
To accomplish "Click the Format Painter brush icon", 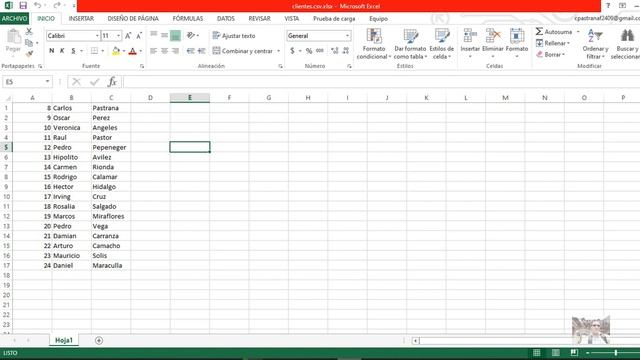I will pos(29,53).
